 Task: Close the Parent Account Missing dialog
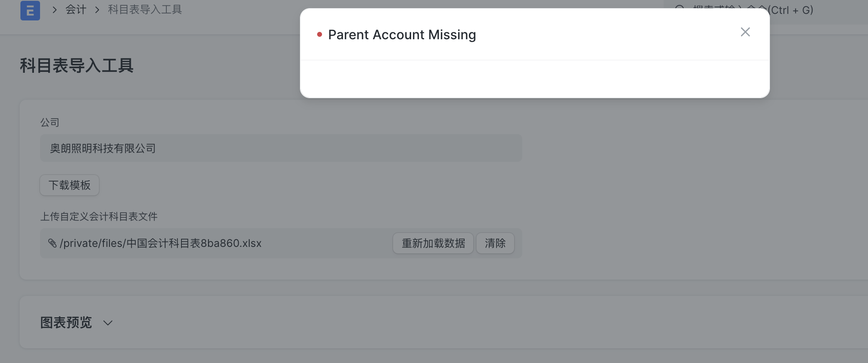pyautogui.click(x=745, y=32)
